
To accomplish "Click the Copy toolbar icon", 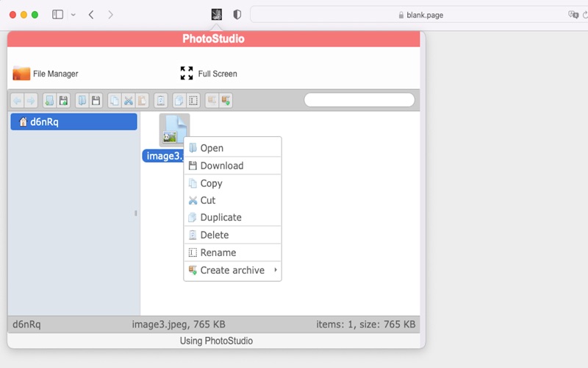I will (115, 101).
